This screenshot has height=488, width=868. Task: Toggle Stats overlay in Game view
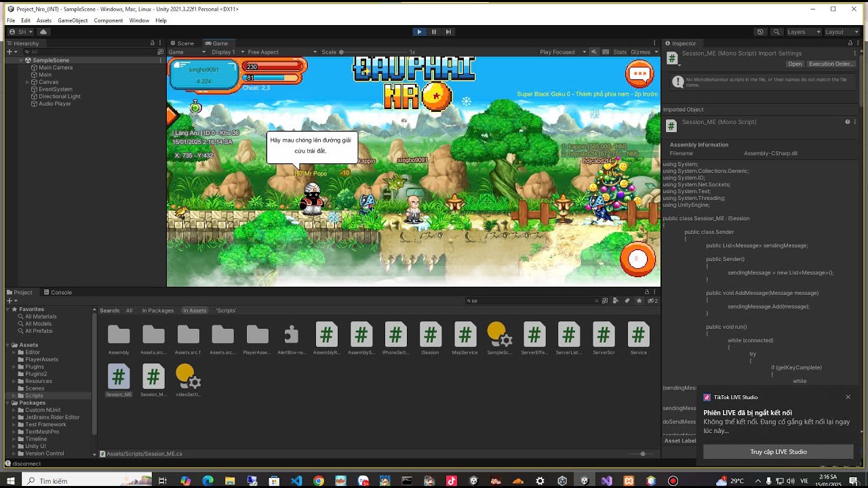point(620,52)
